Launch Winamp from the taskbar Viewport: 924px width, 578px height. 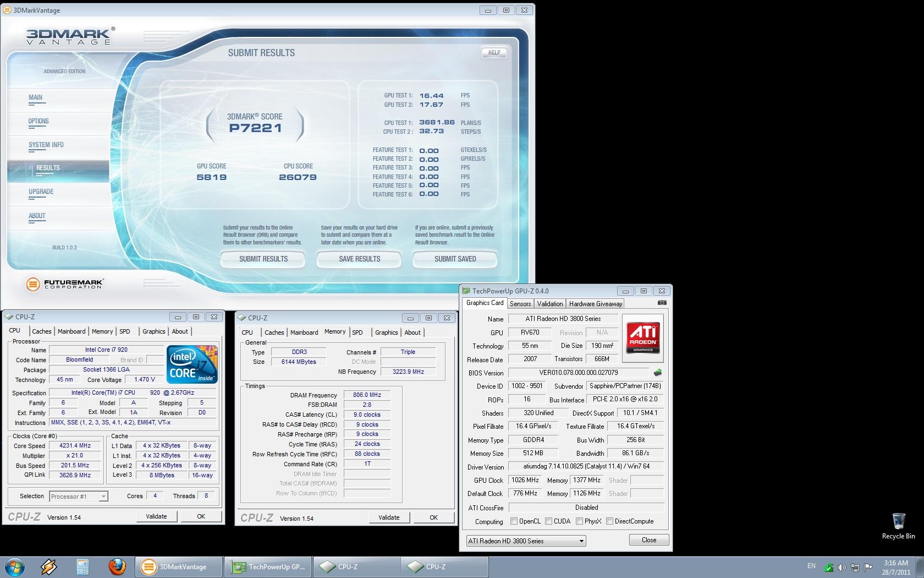(x=48, y=566)
